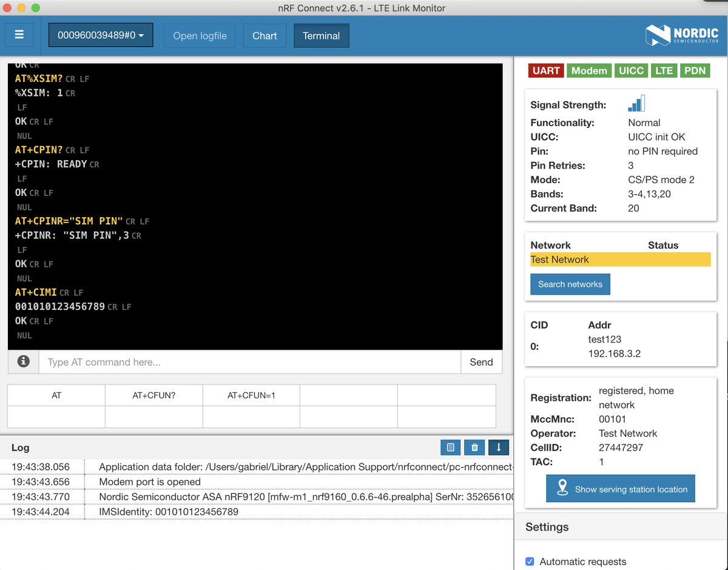
Task: Toggle log autoscroll down-arrow icon
Action: click(499, 448)
